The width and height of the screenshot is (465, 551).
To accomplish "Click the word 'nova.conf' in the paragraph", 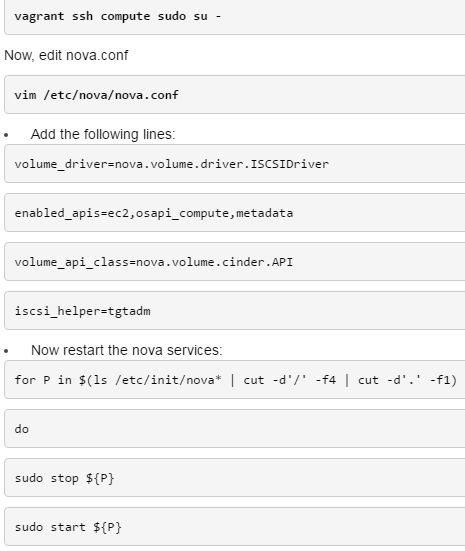I will coord(97,55).
